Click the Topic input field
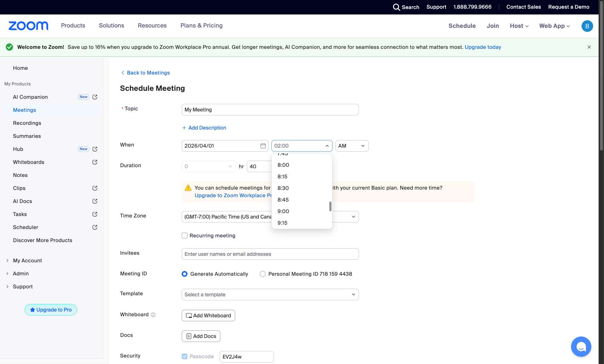 coord(270,110)
